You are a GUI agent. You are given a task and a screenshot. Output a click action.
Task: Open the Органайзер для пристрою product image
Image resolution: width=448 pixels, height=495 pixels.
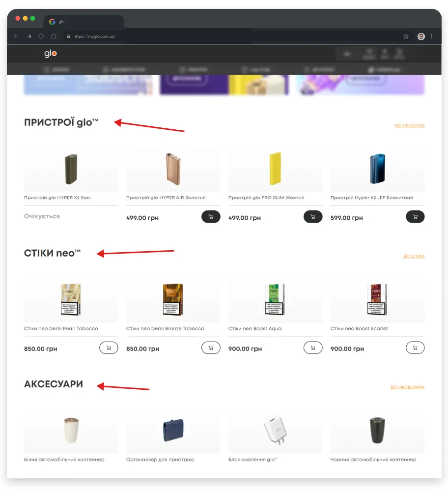pyautogui.click(x=173, y=431)
